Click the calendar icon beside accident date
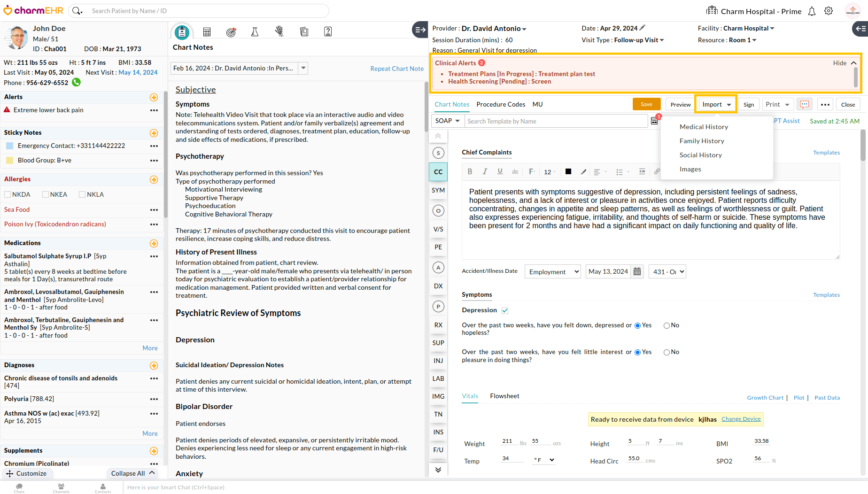Image resolution: width=868 pixels, height=494 pixels. (637, 271)
